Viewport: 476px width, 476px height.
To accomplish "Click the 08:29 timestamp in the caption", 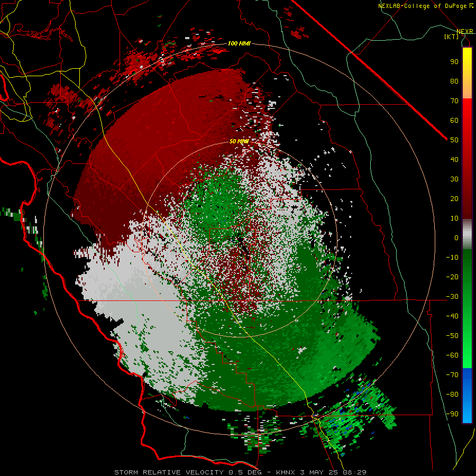I will coord(354,472).
